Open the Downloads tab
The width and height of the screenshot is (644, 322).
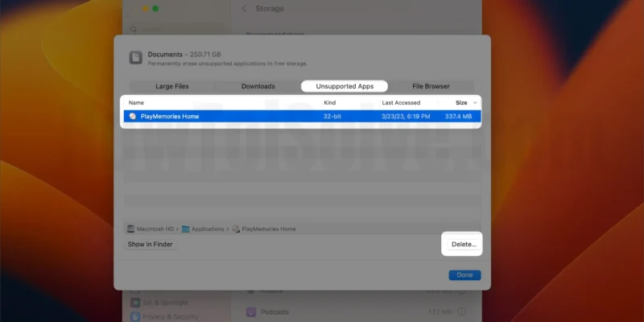(258, 86)
